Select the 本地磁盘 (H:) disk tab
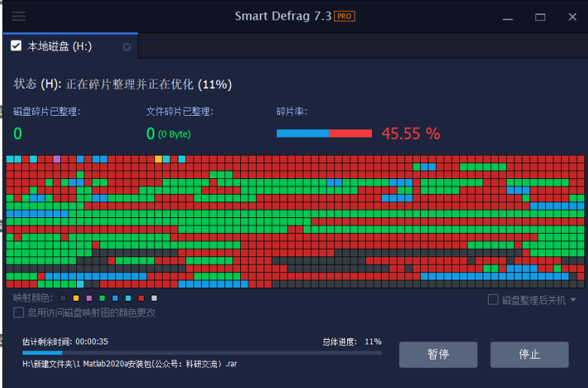The width and height of the screenshot is (588, 388). click(x=71, y=46)
